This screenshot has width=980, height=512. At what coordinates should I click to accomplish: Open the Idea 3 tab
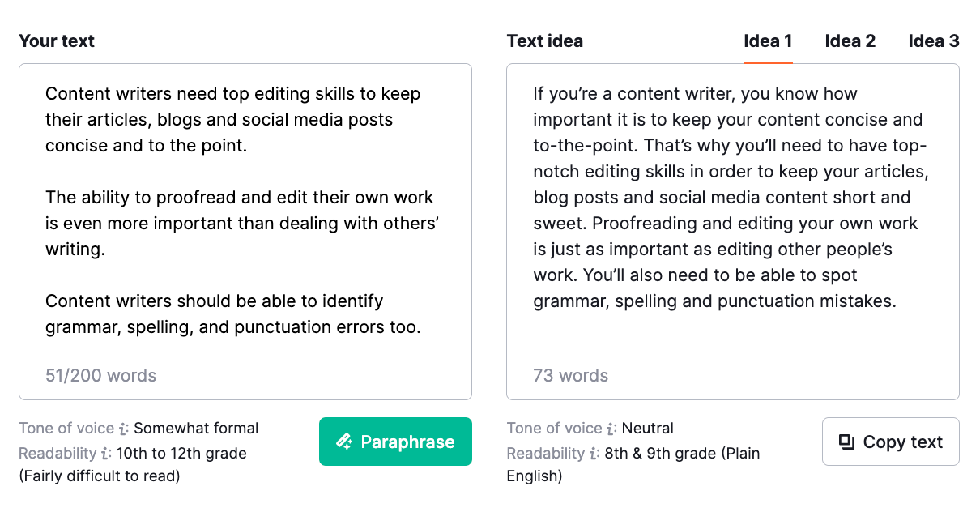point(933,41)
